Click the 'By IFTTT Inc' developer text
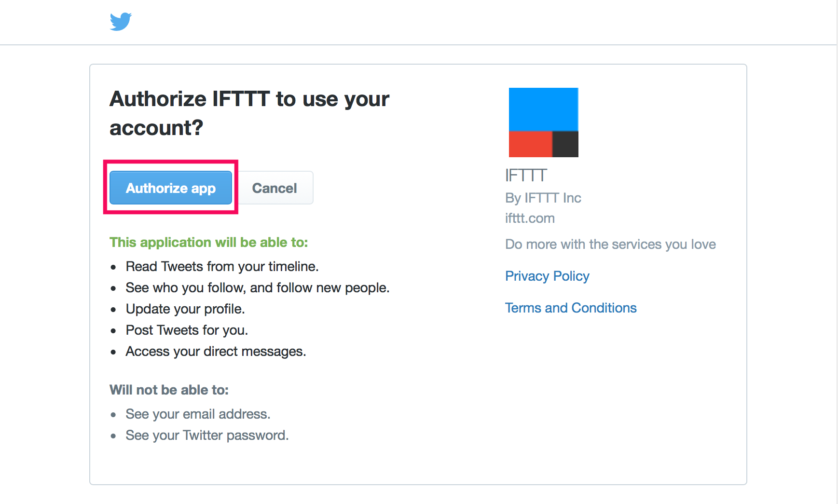The image size is (838, 504). [x=543, y=198]
